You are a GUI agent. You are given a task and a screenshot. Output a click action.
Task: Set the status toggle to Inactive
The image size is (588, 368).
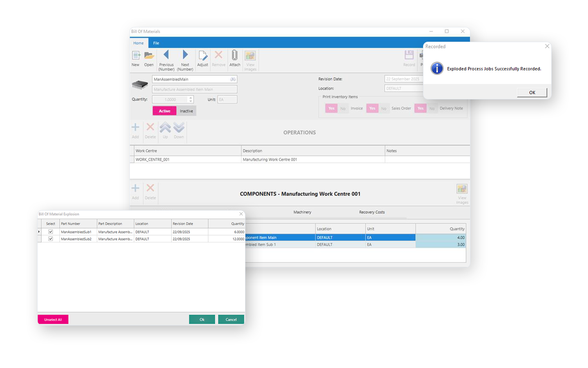click(x=186, y=111)
